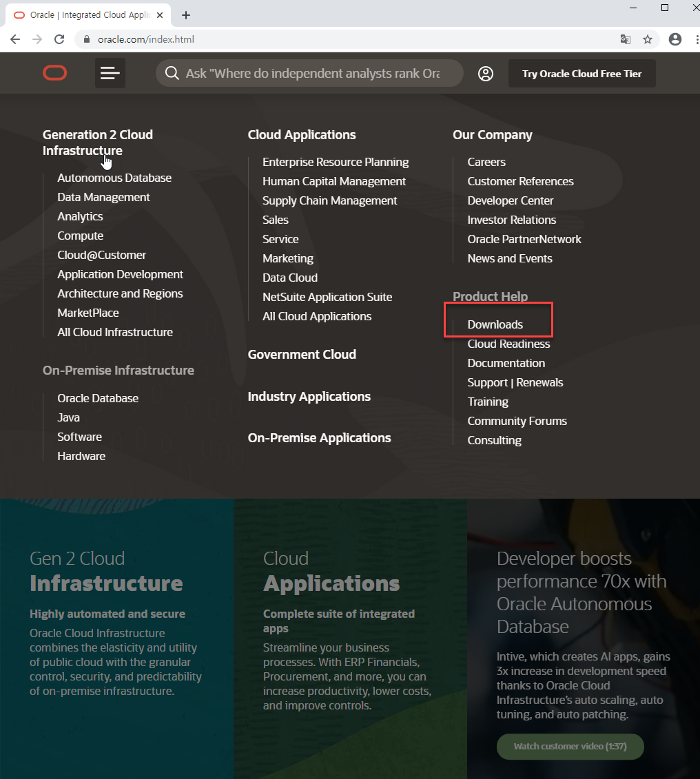Open Data Management link
The image size is (700, 779).
tap(103, 197)
